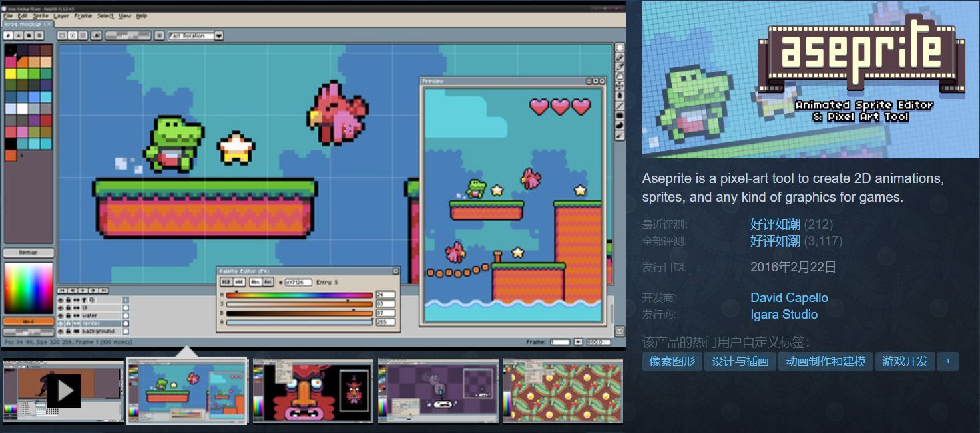980x433 pixels.
Task: Open the View menu in Aseprite
Action: click(125, 16)
